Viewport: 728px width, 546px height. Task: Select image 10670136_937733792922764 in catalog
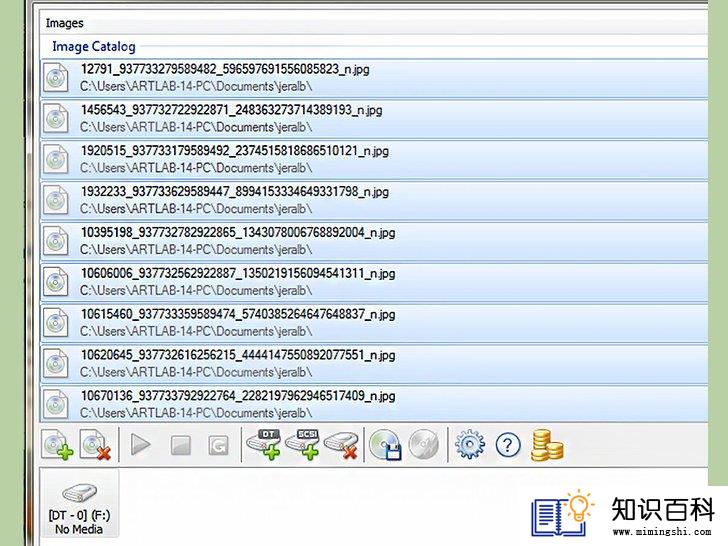[374, 404]
